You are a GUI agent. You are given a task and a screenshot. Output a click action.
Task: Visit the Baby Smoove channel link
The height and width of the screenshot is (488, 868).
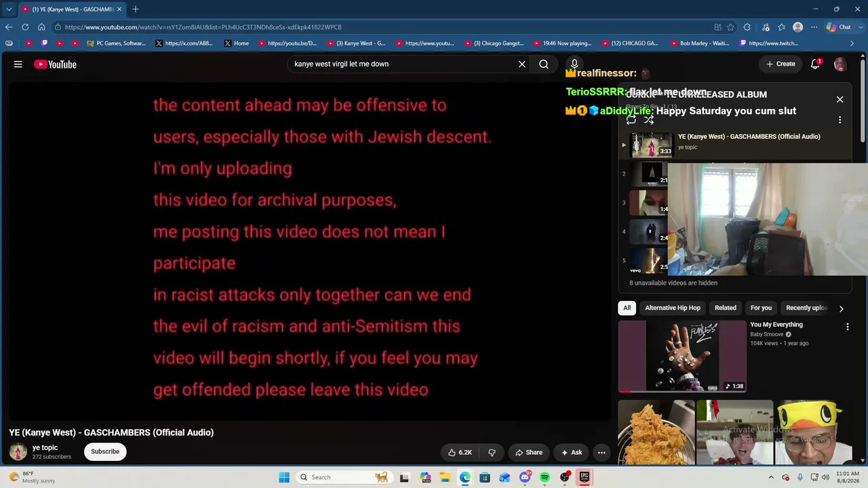(x=766, y=334)
